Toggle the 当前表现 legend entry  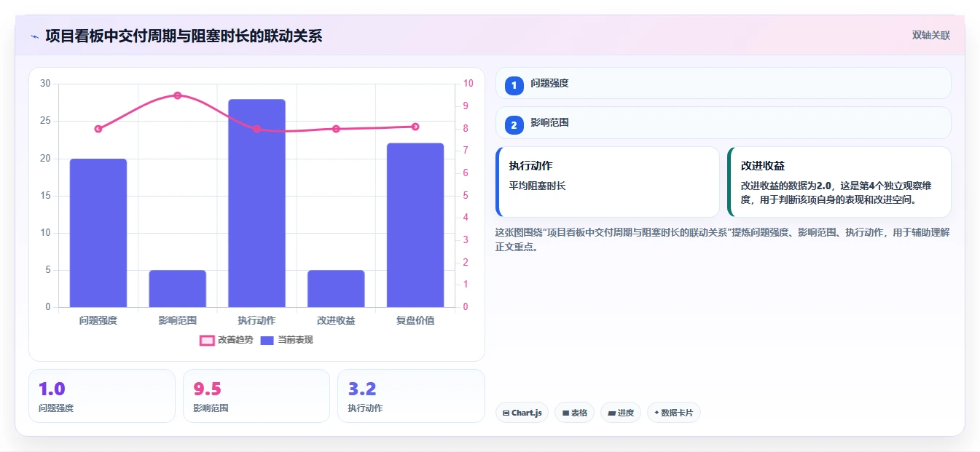(x=286, y=340)
